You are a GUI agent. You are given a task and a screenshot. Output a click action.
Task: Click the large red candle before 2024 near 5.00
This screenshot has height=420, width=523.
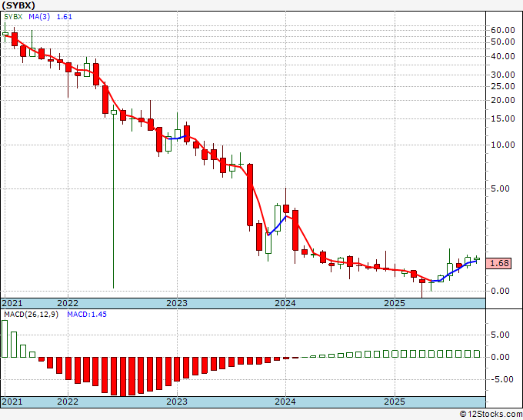click(x=250, y=195)
